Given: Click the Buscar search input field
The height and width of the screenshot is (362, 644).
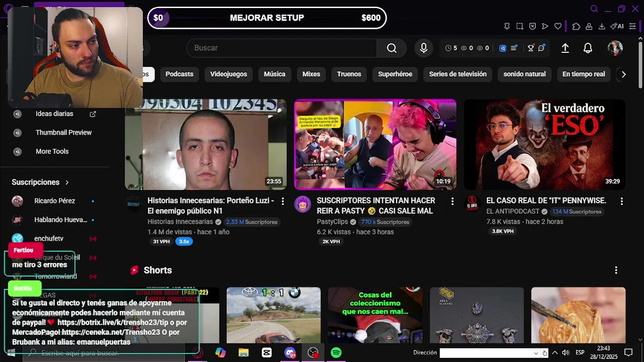Looking at the screenshot, I should click(281, 48).
